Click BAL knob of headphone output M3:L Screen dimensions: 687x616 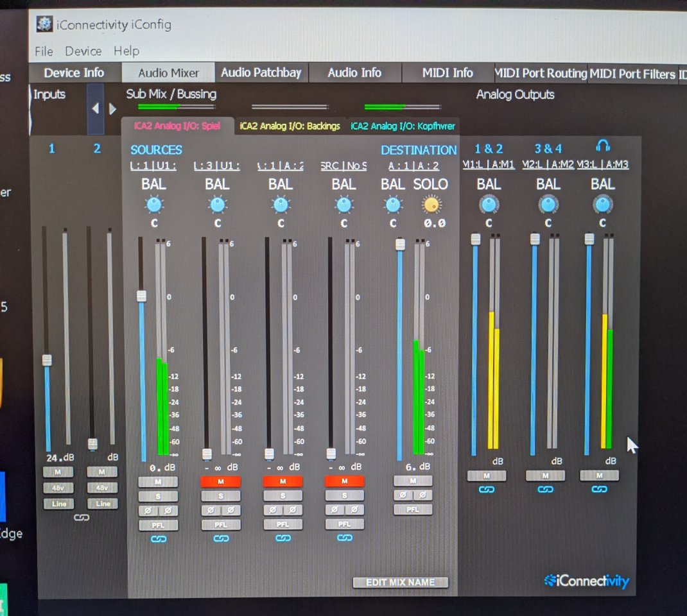click(x=603, y=205)
